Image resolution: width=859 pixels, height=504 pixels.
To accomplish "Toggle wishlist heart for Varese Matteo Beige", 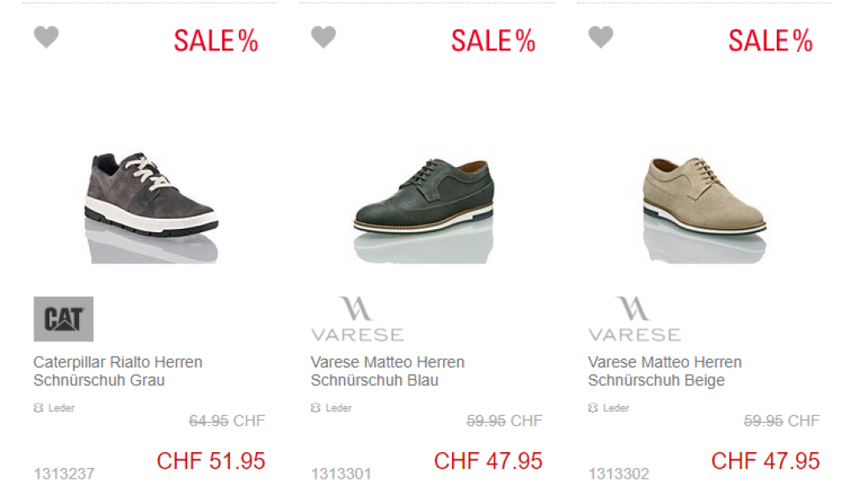I will [x=601, y=37].
